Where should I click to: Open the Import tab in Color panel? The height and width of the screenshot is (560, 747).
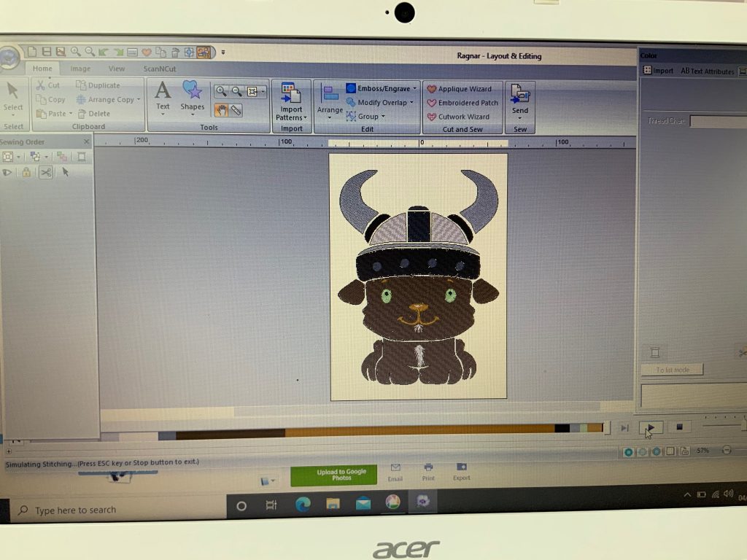(659, 71)
